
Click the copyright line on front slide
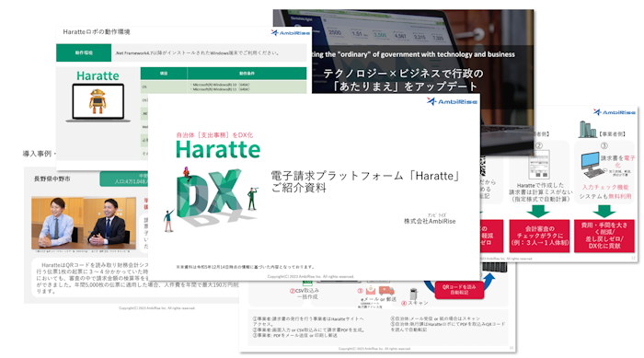[311, 277]
